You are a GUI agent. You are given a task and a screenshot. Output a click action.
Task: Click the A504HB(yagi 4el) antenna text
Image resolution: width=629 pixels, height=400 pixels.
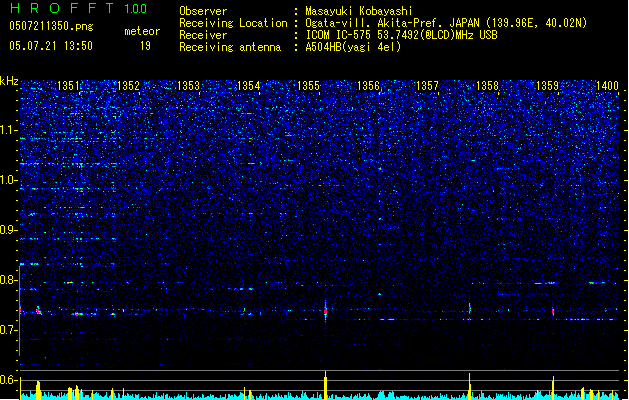353,47
